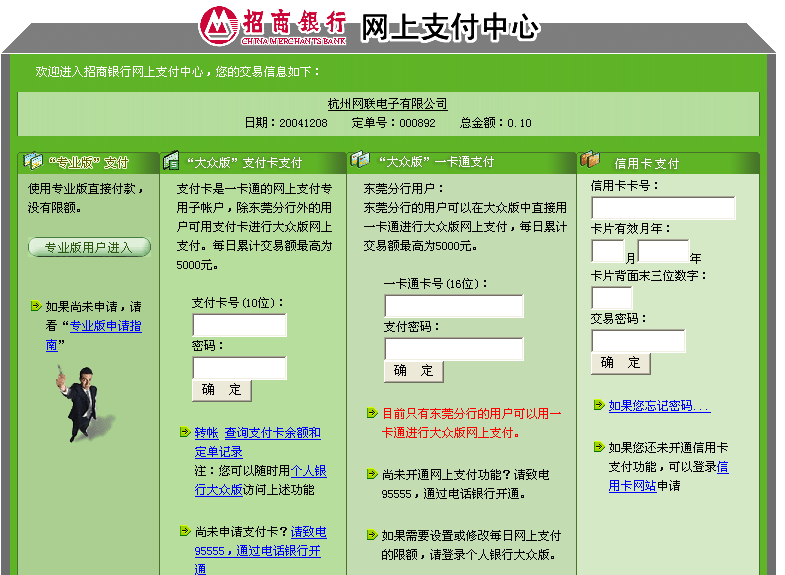Open the 转帐 link
This screenshot has height=575, width=785.
click(x=206, y=433)
